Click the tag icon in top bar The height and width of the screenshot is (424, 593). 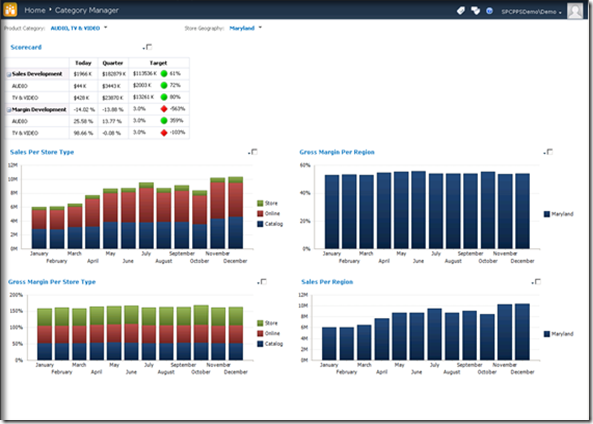coord(461,11)
